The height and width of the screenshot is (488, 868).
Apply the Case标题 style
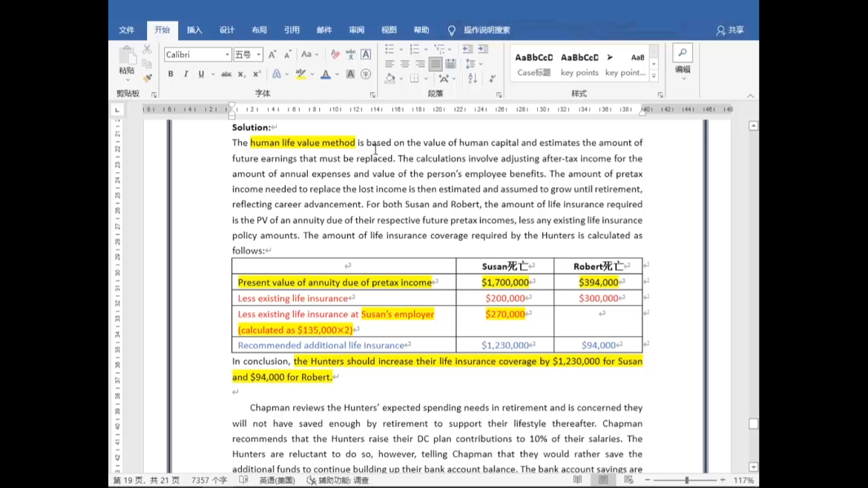point(534,65)
